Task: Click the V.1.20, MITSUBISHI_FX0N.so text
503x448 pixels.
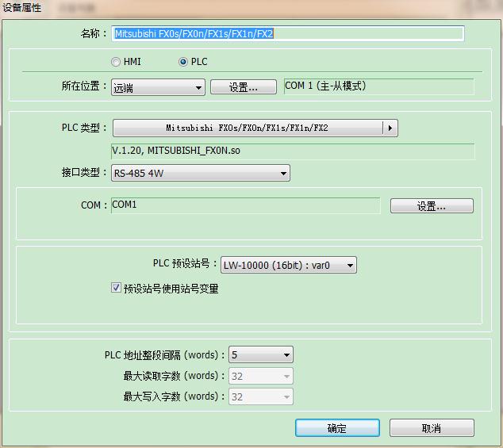Action: [176, 151]
